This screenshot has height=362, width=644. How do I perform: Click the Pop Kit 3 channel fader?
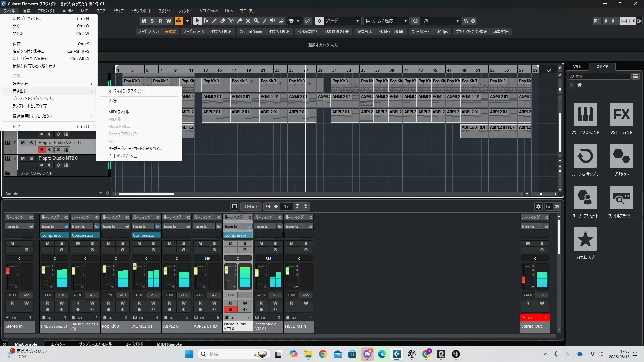tap(104, 269)
